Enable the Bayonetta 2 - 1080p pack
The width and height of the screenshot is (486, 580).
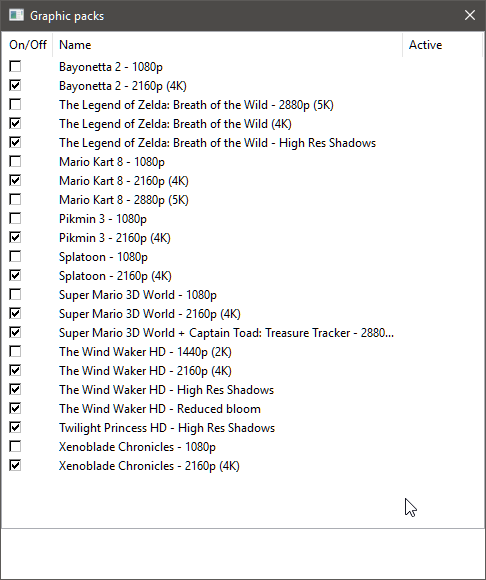click(x=15, y=67)
